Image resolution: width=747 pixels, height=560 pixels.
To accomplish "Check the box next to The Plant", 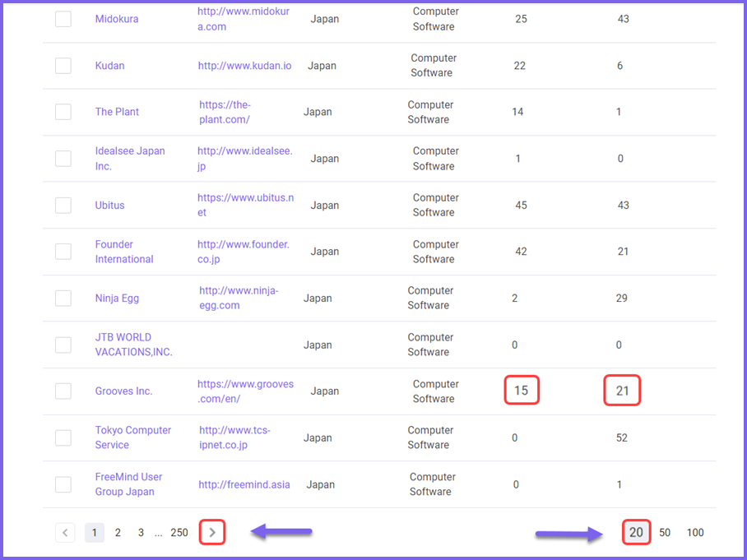I will pyautogui.click(x=63, y=112).
